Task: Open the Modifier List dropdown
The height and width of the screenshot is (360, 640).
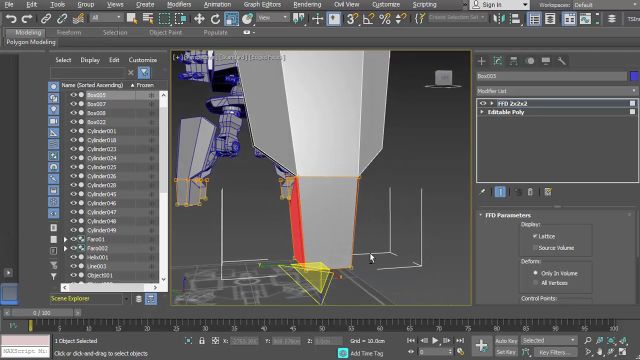Action: point(557,91)
